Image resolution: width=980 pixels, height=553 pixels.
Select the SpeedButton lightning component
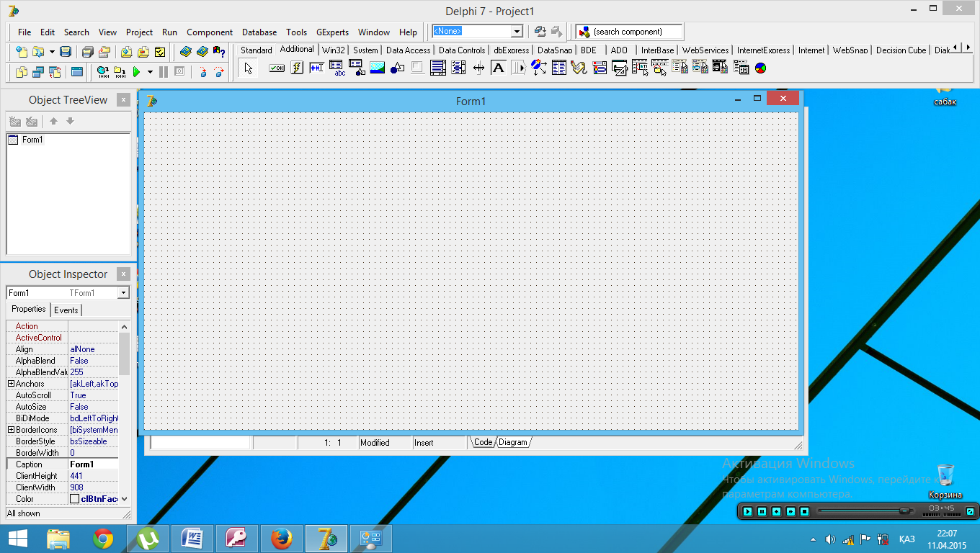coord(297,68)
